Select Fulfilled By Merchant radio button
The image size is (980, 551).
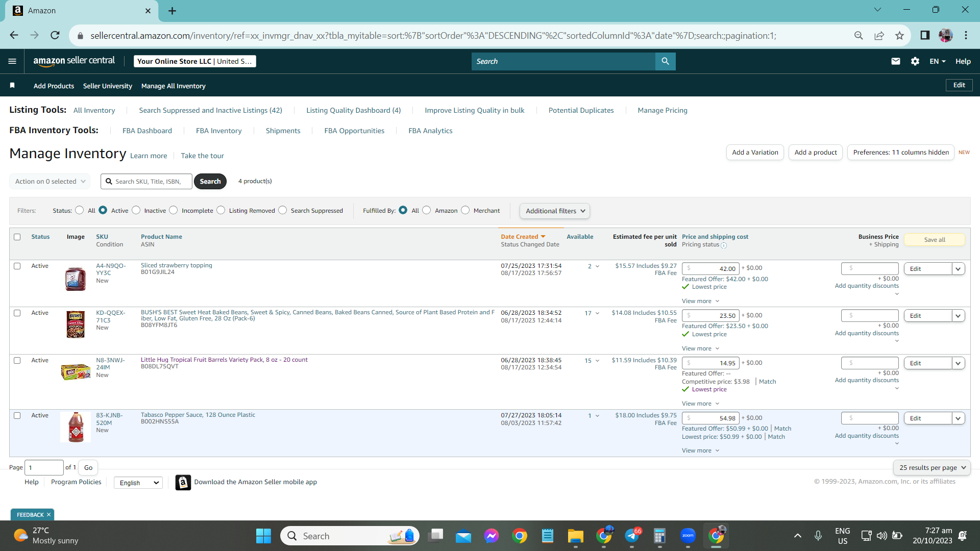pos(465,210)
